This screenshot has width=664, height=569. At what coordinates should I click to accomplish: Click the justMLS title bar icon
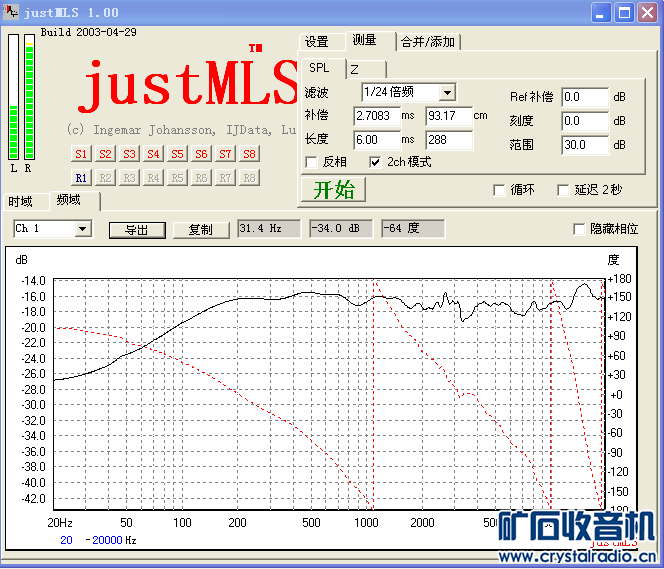point(11,12)
